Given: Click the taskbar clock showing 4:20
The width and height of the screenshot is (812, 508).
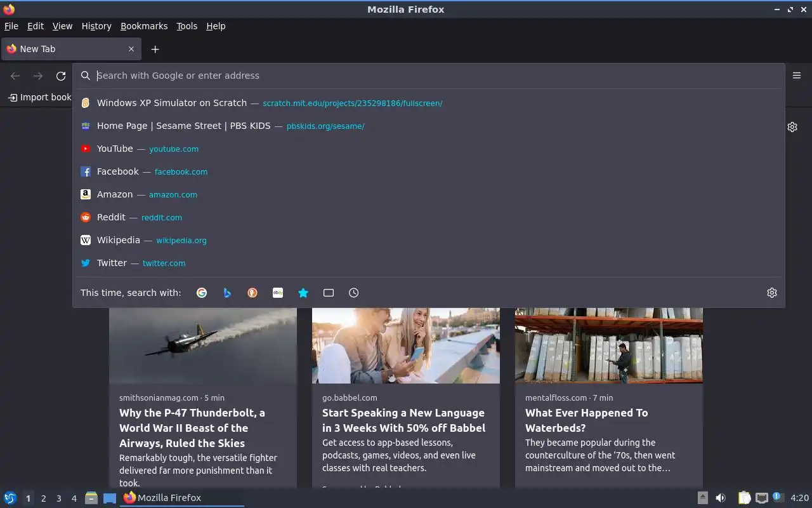Looking at the screenshot, I should click(799, 498).
